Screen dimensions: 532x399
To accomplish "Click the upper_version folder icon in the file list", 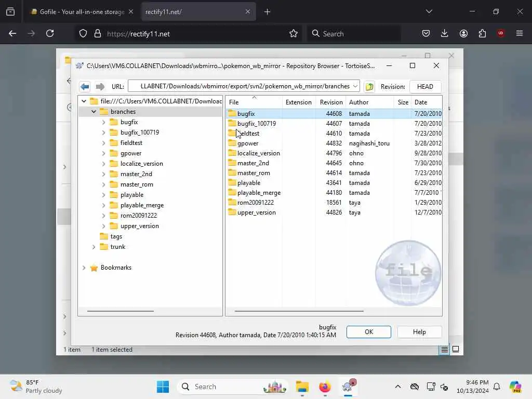I will coord(232,212).
